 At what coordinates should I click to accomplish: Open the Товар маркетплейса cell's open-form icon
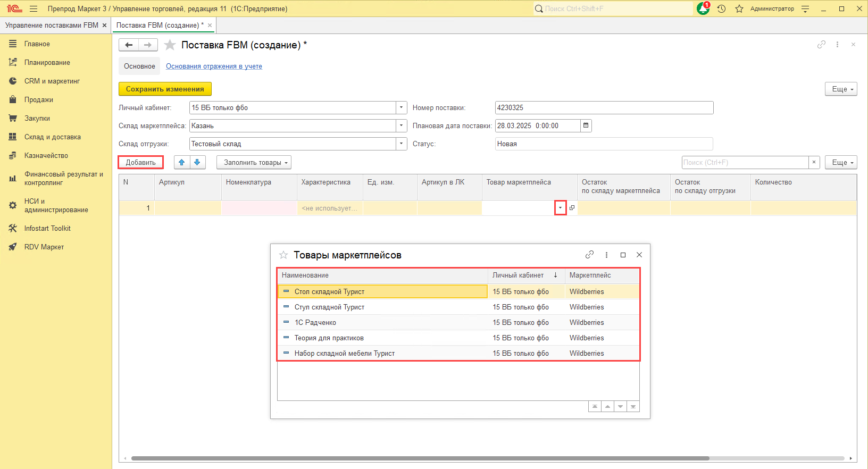(x=572, y=208)
